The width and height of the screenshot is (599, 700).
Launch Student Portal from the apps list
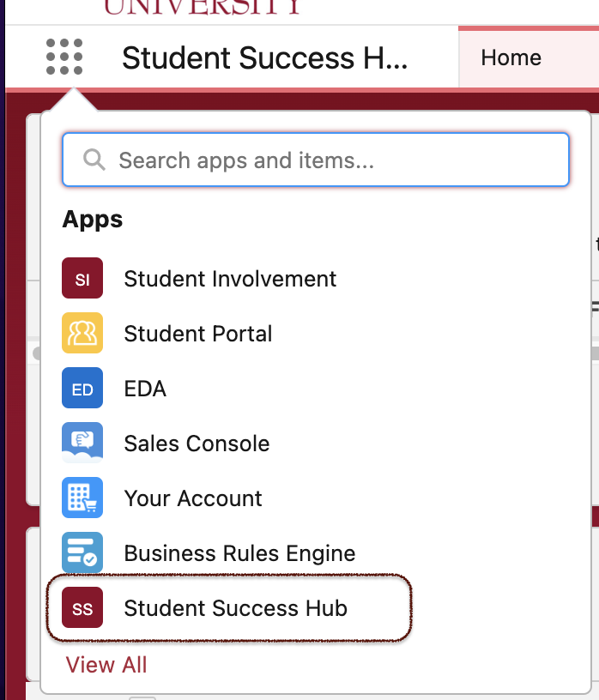tap(198, 334)
